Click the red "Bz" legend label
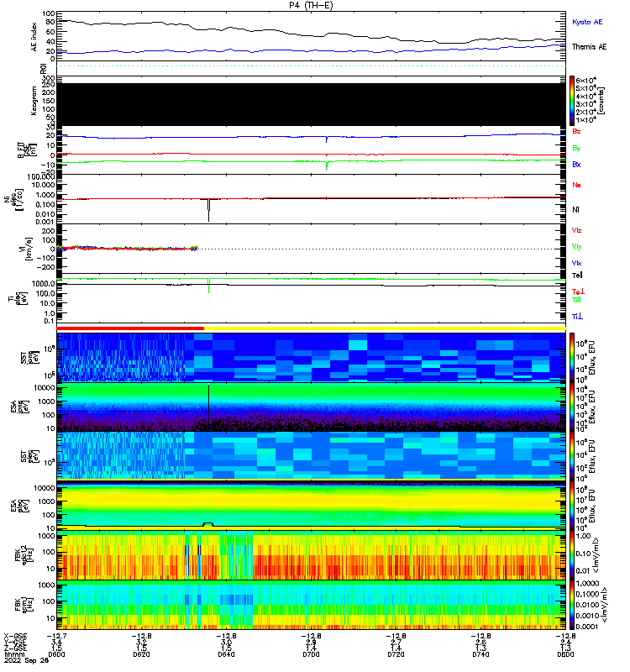This screenshot has width=630, height=672. coord(576,131)
